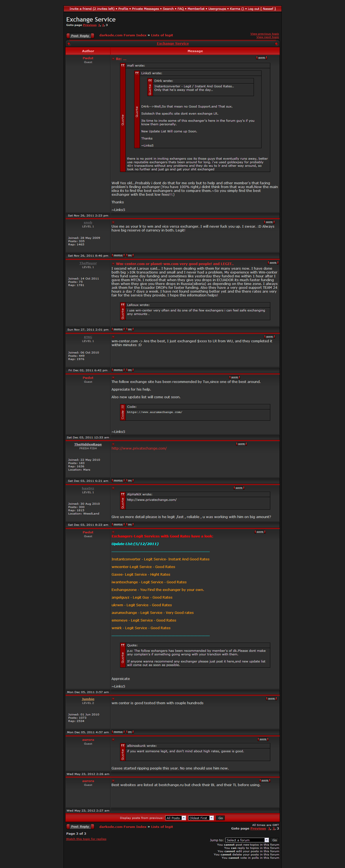Open the 'All Posts' display dropdown
The height and width of the screenshot is (868, 345).
point(175,818)
